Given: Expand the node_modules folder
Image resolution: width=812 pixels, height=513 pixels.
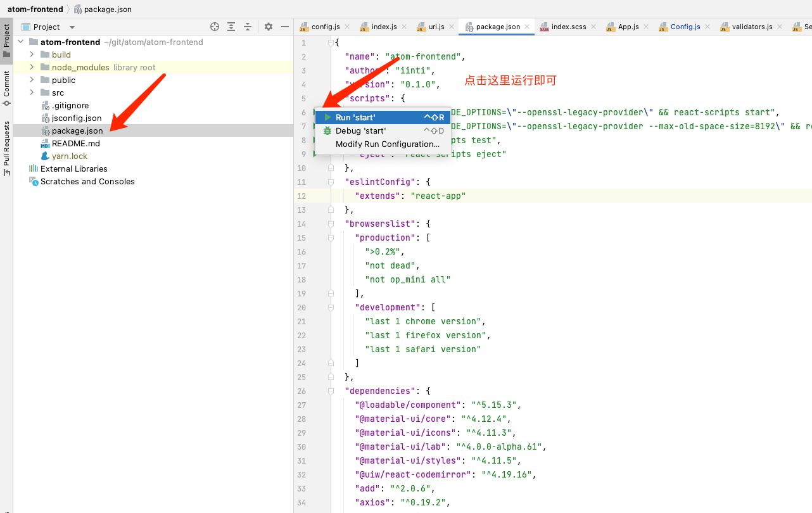Looking at the screenshot, I should 32,67.
